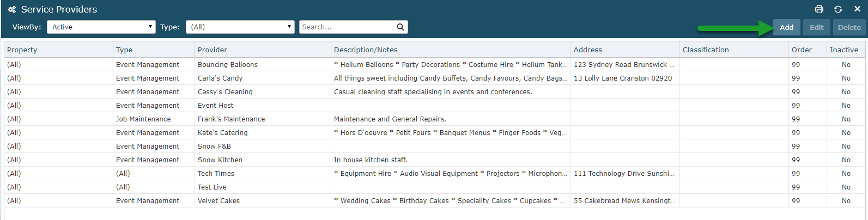Click the Description/Notes column header
This screenshot has width=868, height=220.
(366, 50)
